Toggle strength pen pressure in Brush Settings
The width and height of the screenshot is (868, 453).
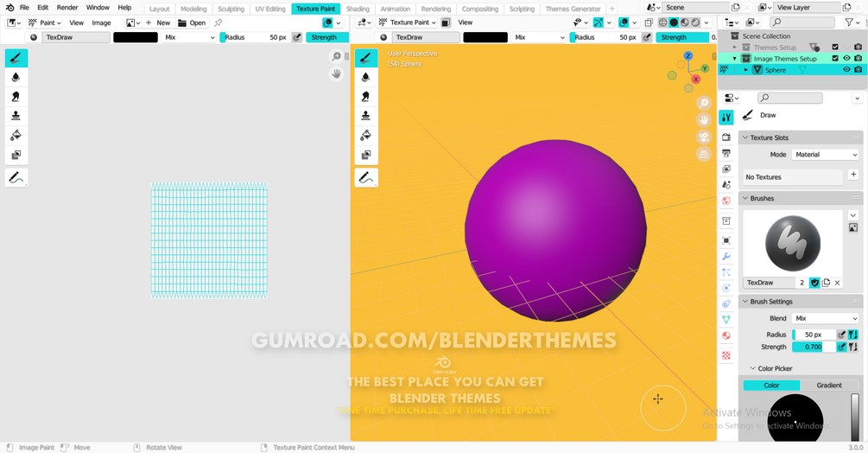(x=841, y=347)
